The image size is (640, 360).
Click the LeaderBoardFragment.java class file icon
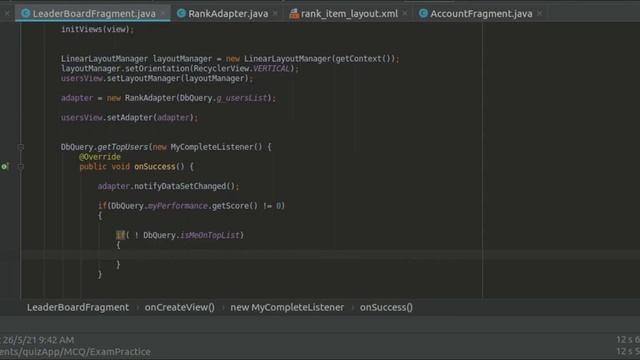pyautogui.click(x=25, y=13)
